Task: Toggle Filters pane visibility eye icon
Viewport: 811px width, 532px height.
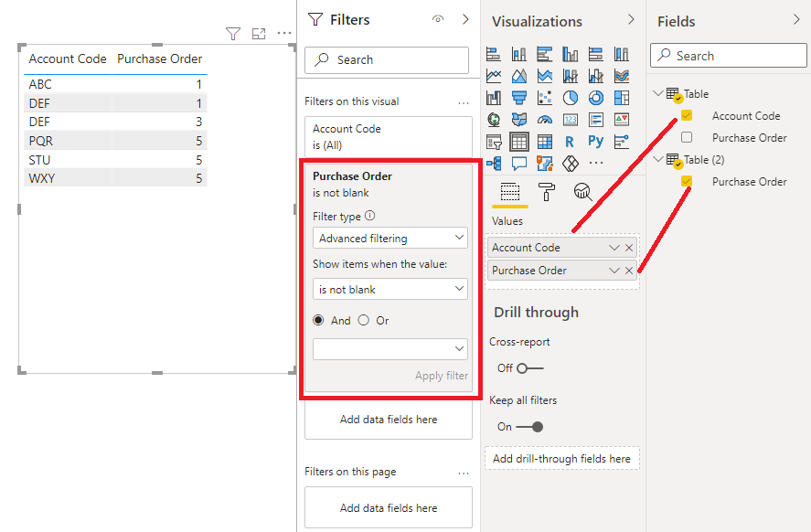Action: 438,19
